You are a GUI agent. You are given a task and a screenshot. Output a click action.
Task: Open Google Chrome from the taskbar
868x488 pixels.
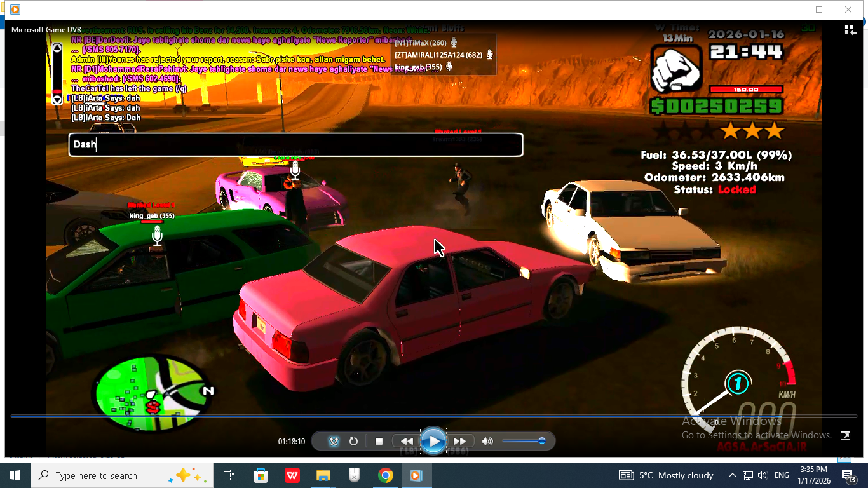click(x=385, y=475)
